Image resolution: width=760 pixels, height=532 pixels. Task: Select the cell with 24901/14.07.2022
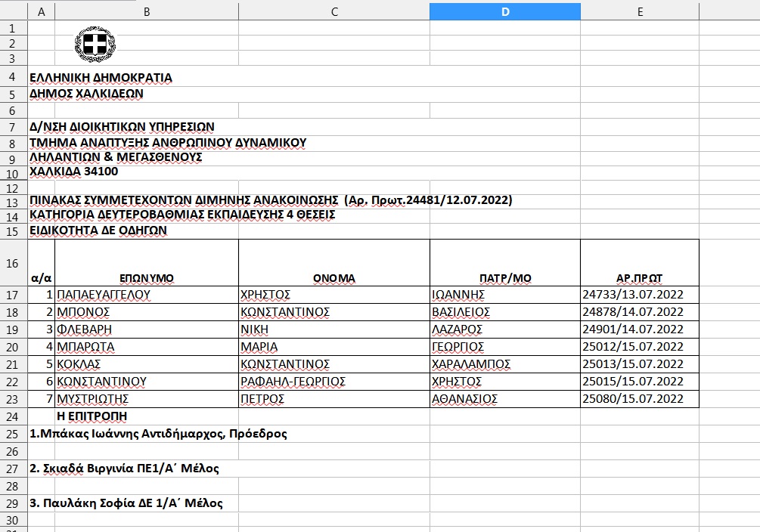click(640, 329)
